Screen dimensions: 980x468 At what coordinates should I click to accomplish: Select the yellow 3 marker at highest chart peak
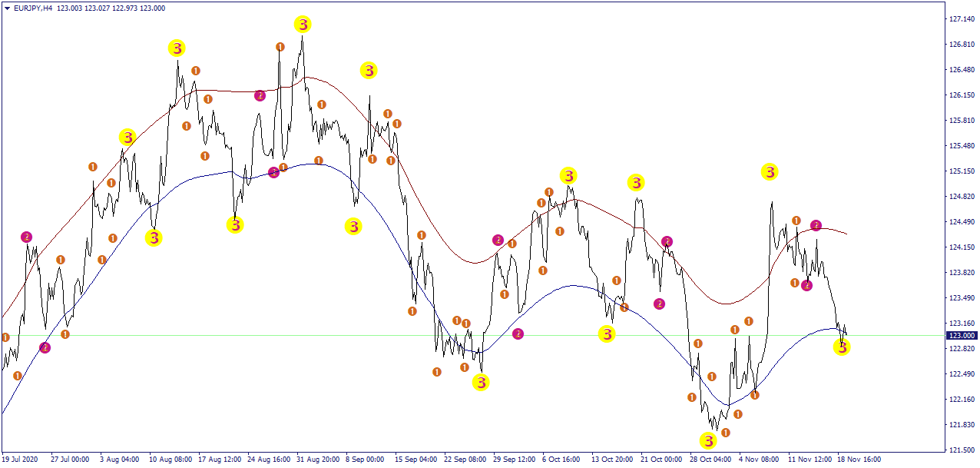(303, 25)
